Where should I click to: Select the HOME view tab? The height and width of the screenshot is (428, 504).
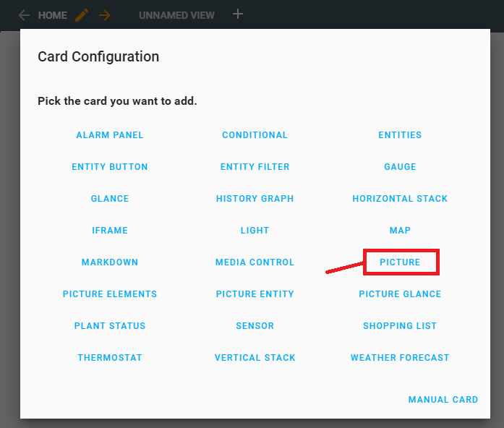53,15
